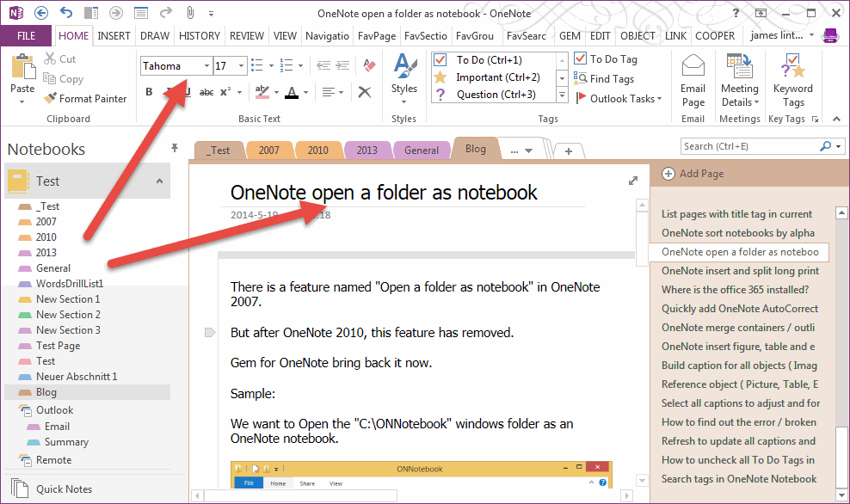Open the General section tab
Screen dimensions: 850x504
coord(421,151)
